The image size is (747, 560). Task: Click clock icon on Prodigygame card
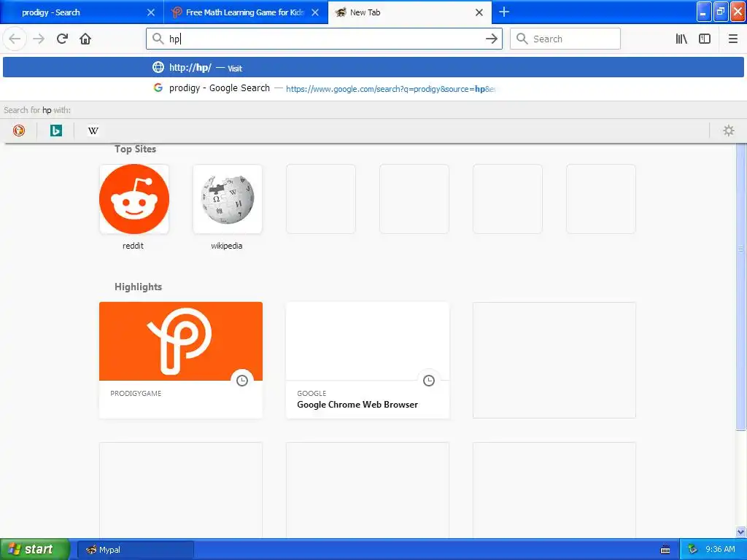pos(242,381)
